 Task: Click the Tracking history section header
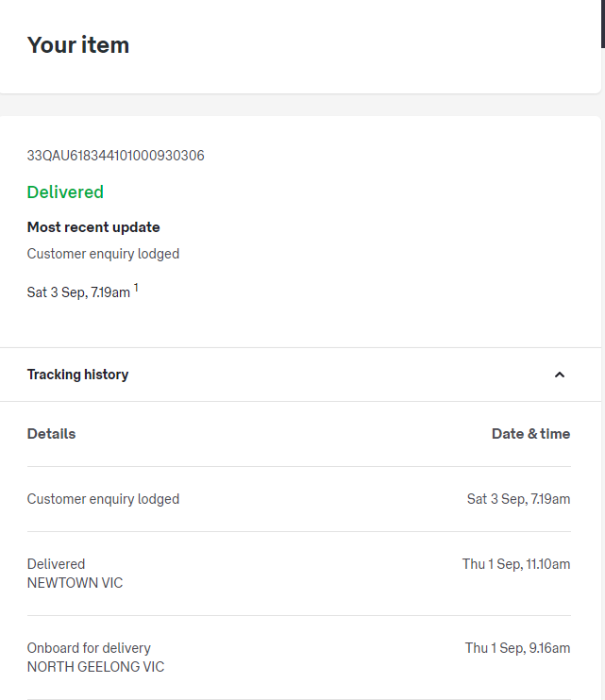pos(78,375)
